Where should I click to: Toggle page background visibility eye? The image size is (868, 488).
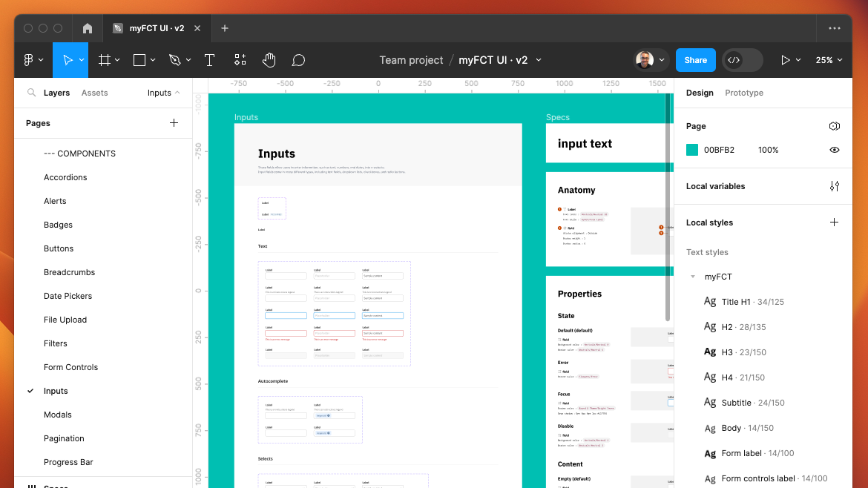(834, 150)
